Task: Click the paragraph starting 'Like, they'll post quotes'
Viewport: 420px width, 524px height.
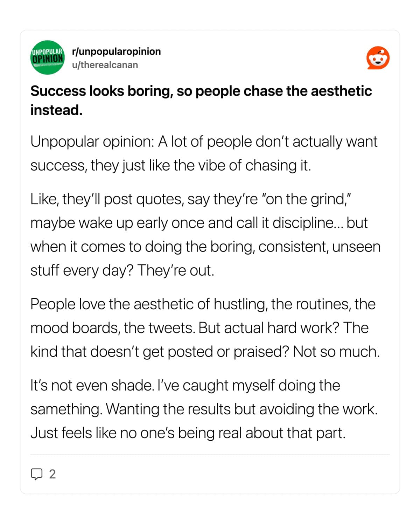Action: [205, 235]
